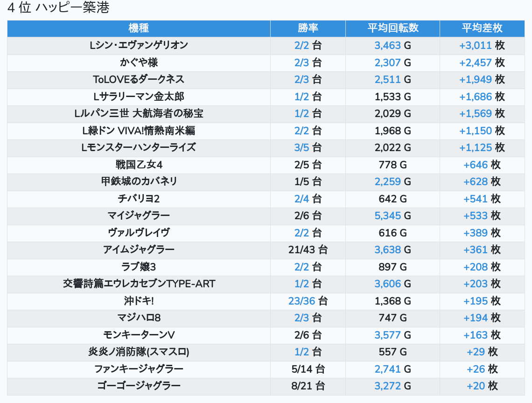Click average spins 5,345 G
532x403 pixels.
click(393, 216)
